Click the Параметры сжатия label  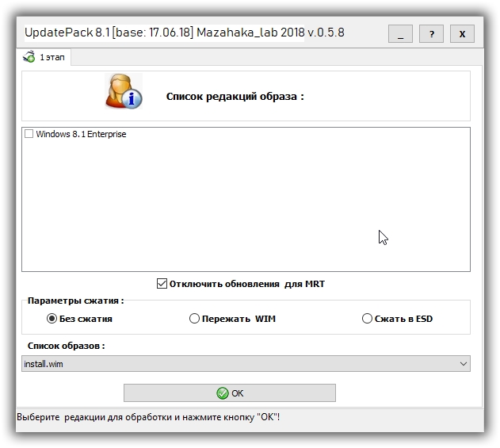click(x=75, y=301)
